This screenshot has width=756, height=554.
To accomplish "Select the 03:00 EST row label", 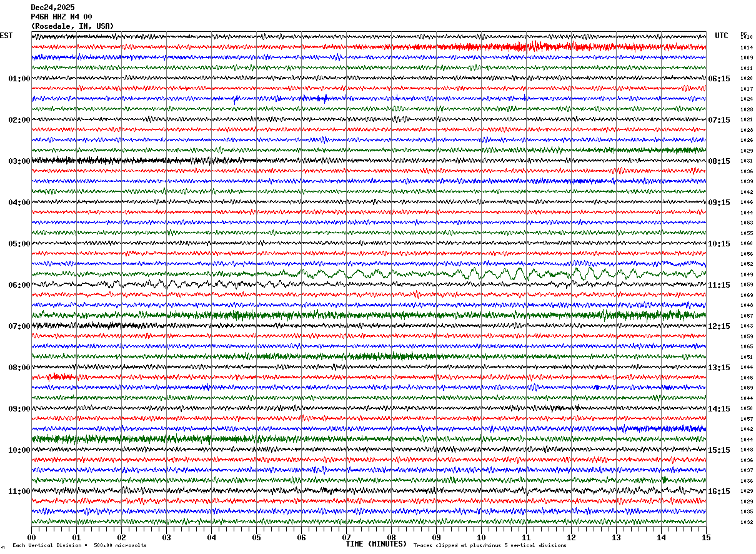I will pos(19,161).
